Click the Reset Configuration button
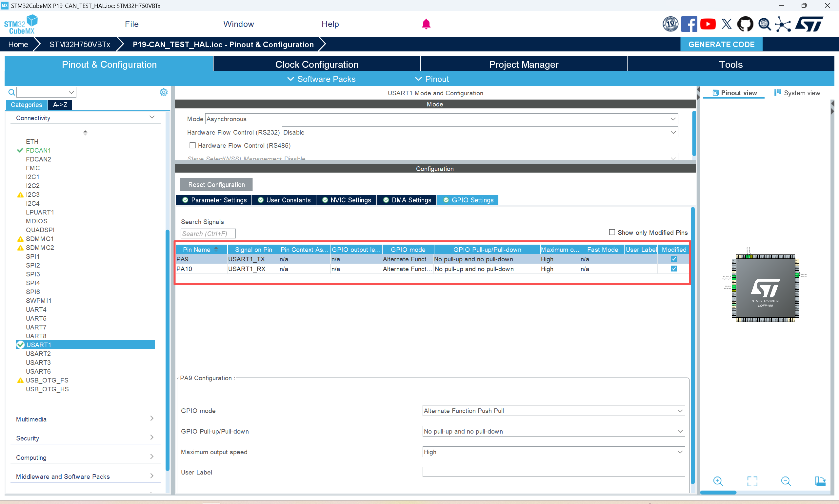Image resolution: width=839 pixels, height=504 pixels. click(216, 185)
